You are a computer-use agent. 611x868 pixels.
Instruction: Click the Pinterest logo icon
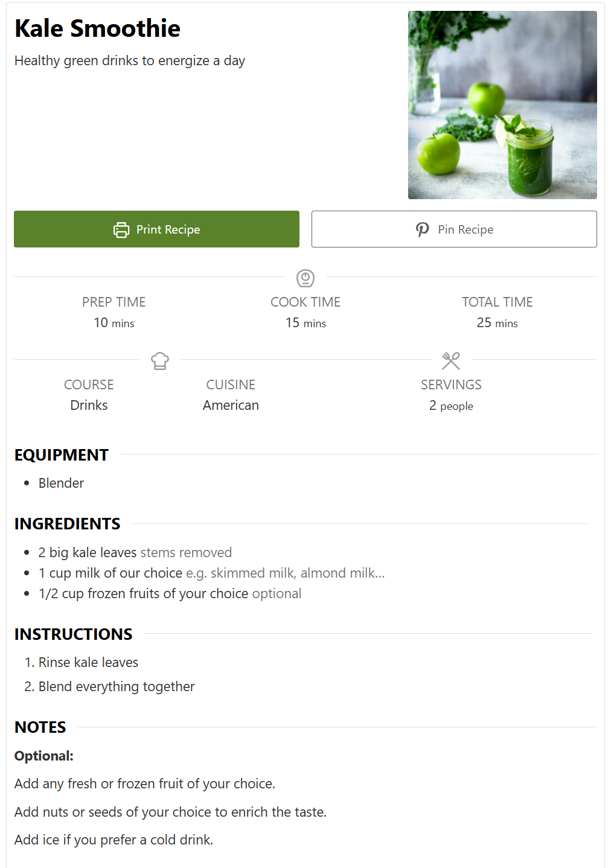coord(423,229)
